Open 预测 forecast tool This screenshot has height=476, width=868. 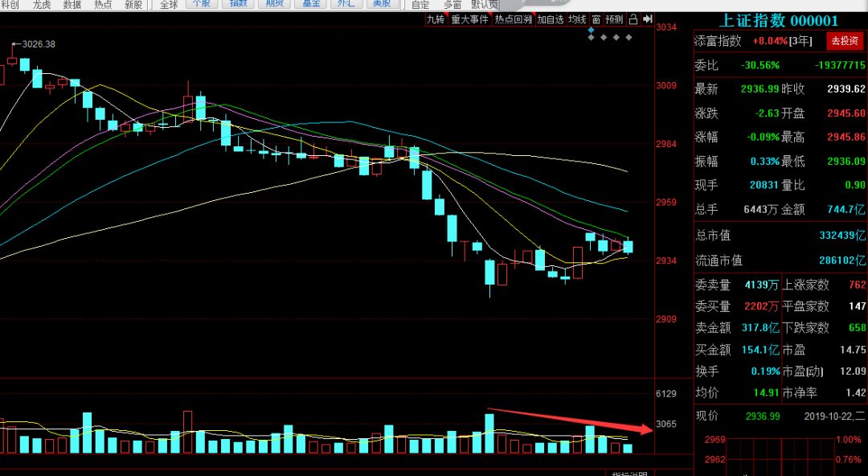click(x=614, y=19)
